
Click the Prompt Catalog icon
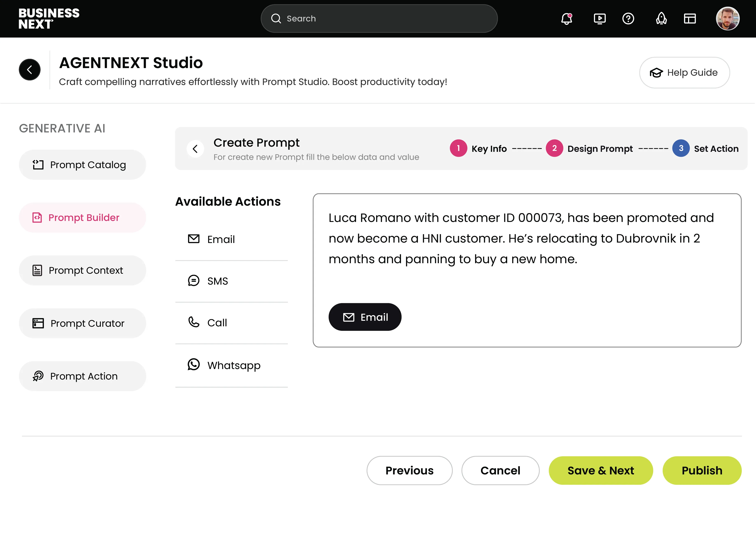pos(38,165)
